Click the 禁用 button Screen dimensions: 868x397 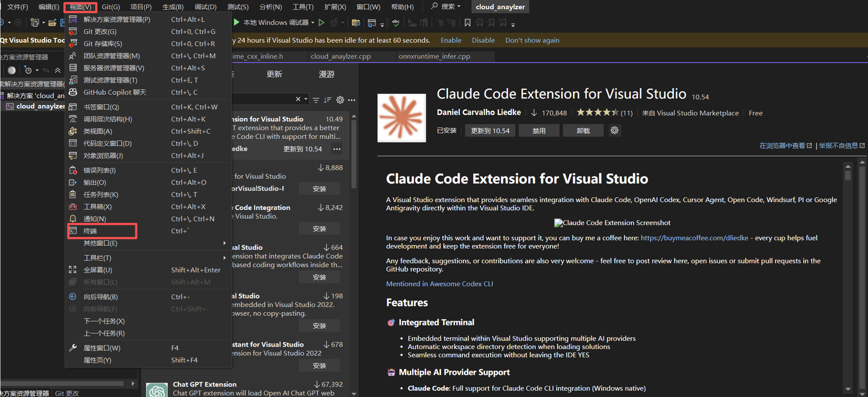[539, 131]
